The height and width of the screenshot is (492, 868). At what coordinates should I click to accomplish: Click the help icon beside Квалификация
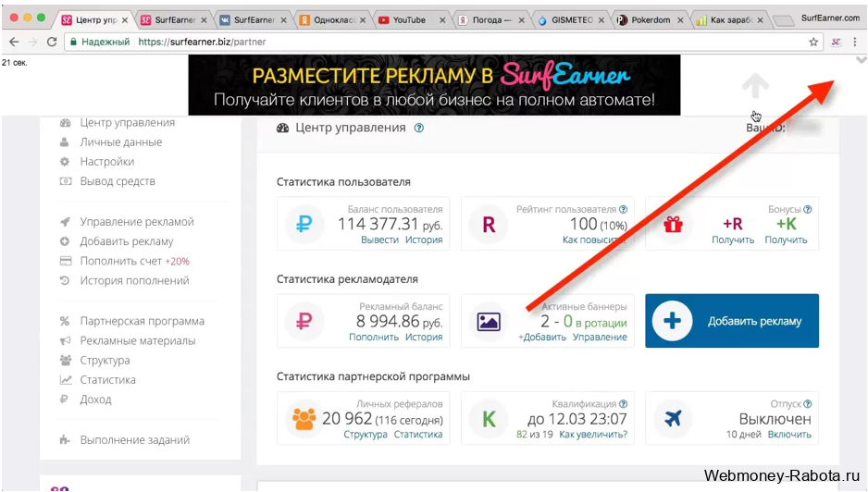click(624, 404)
